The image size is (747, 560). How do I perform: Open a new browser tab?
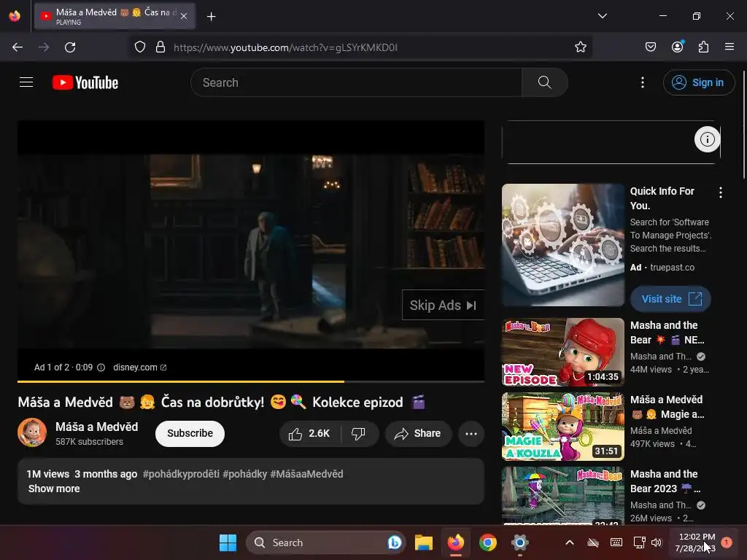211,17
